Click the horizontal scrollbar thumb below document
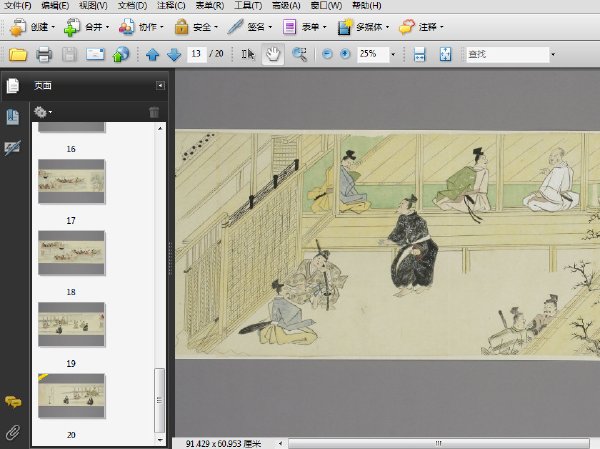The width and height of the screenshot is (600, 449). (439, 443)
